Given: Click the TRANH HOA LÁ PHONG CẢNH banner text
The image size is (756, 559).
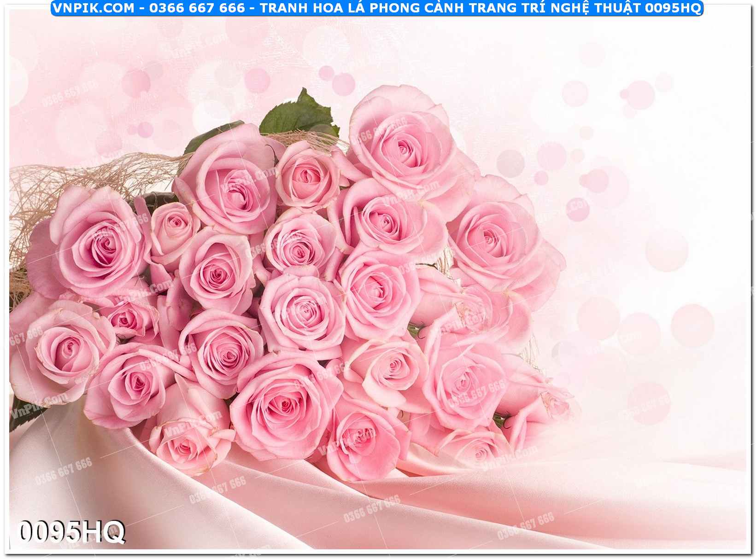Looking at the screenshot, I should click(x=359, y=8).
